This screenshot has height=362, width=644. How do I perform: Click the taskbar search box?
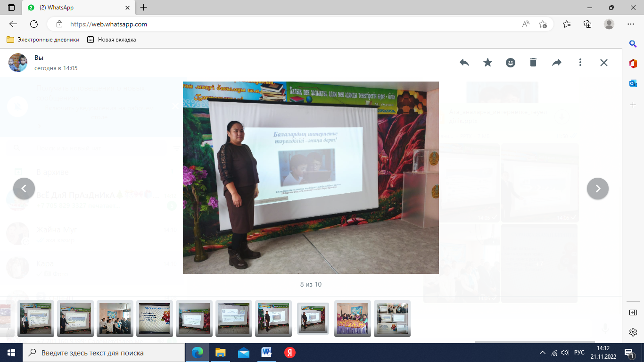pyautogui.click(x=104, y=353)
